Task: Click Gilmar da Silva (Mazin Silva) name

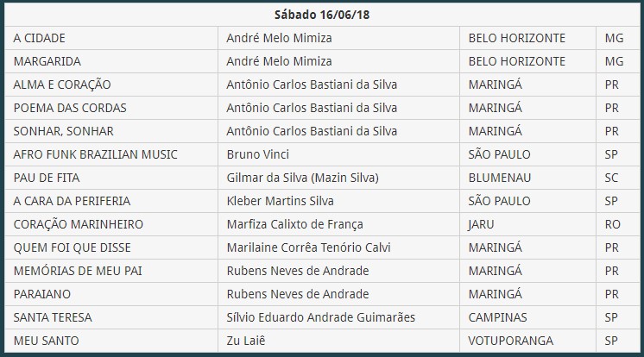Action: click(x=303, y=178)
